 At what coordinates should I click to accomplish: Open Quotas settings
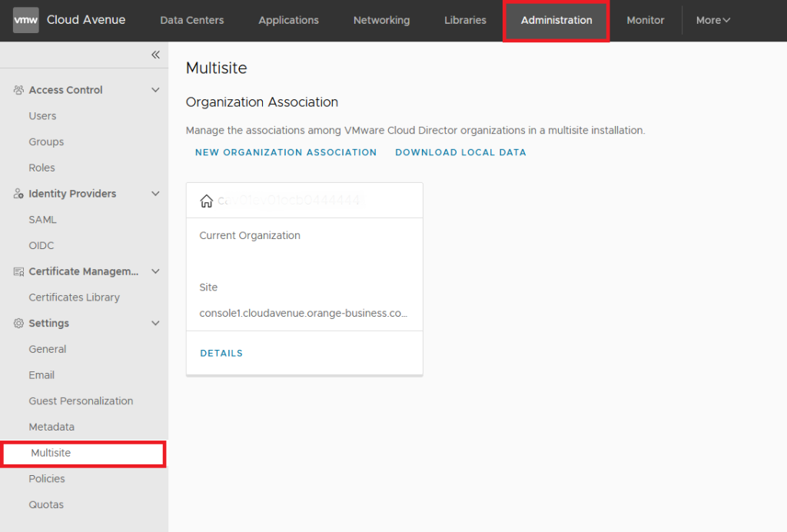pos(46,505)
